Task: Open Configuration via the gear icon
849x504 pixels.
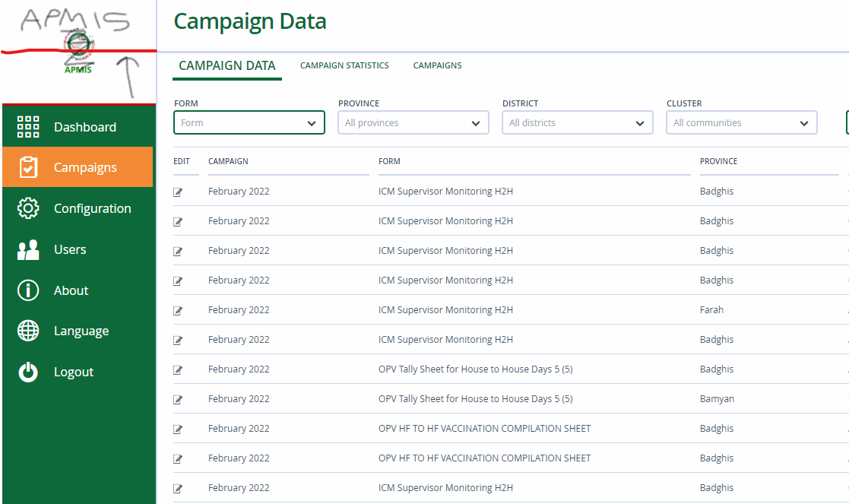Action: coord(27,208)
